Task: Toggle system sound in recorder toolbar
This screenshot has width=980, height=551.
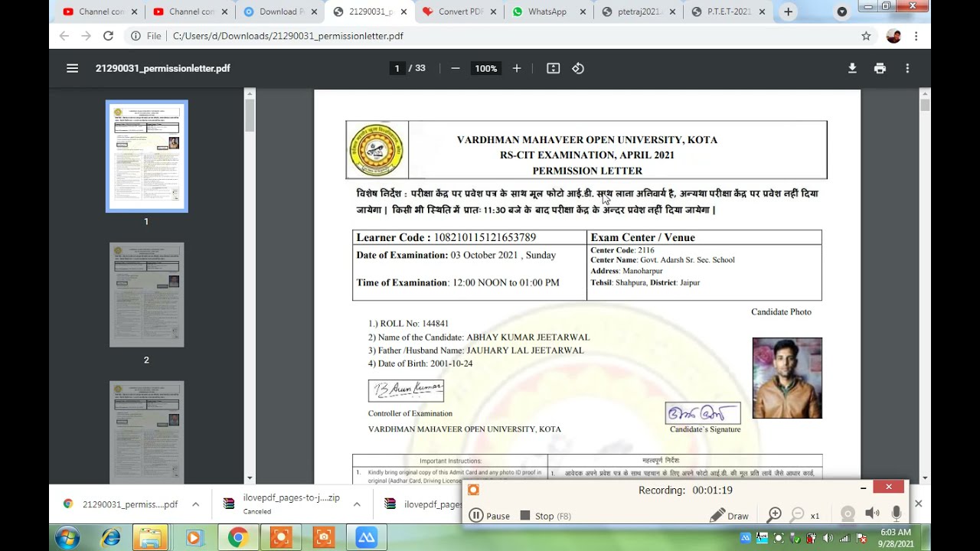Action: 872,514
